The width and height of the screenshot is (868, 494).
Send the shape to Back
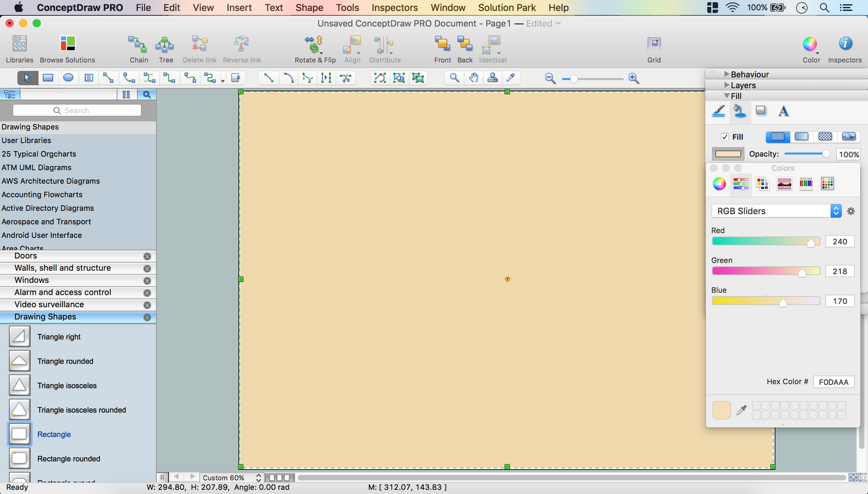click(x=465, y=49)
